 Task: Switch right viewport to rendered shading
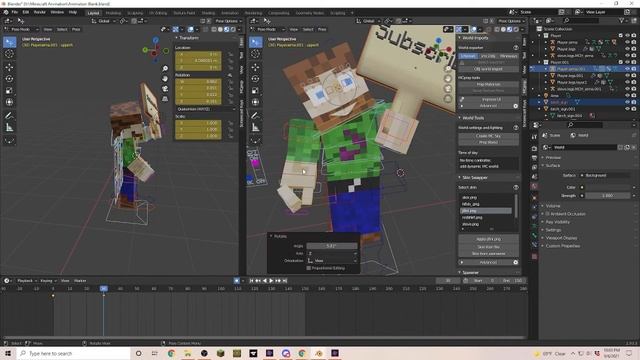516,29
